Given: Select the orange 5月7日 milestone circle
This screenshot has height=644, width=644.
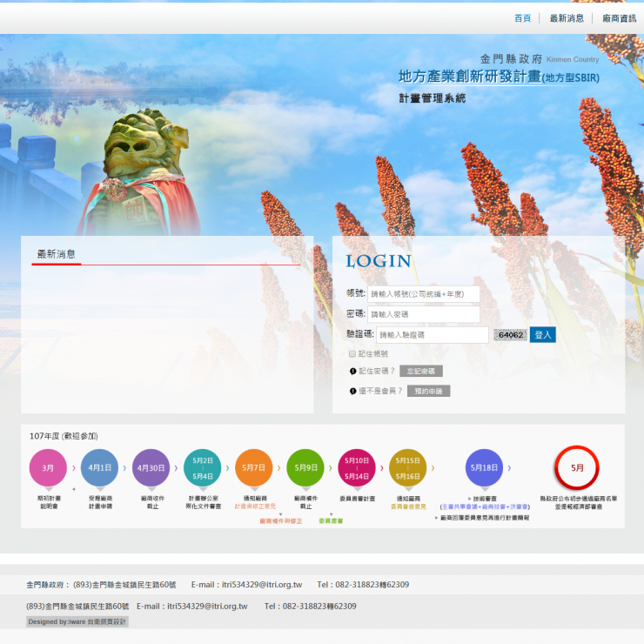Looking at the screenshot, I should click(x=253, y=467).
